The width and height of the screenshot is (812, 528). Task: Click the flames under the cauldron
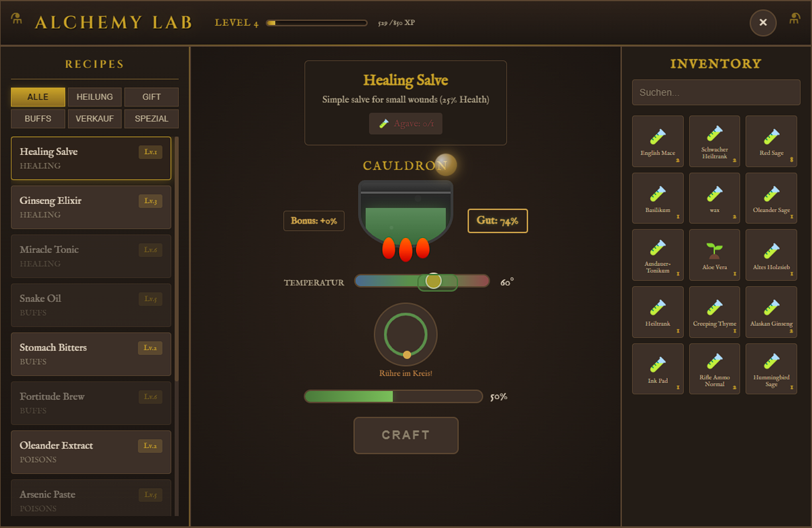point(406,249)
